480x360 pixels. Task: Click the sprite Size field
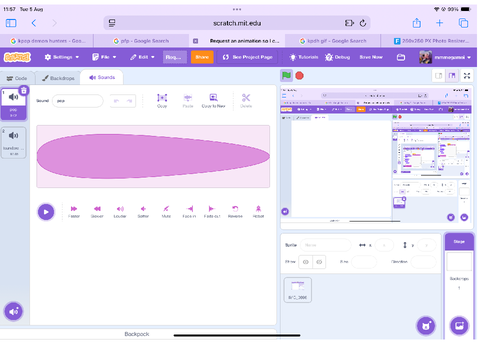pyautogui.click(x=364, y=262)
